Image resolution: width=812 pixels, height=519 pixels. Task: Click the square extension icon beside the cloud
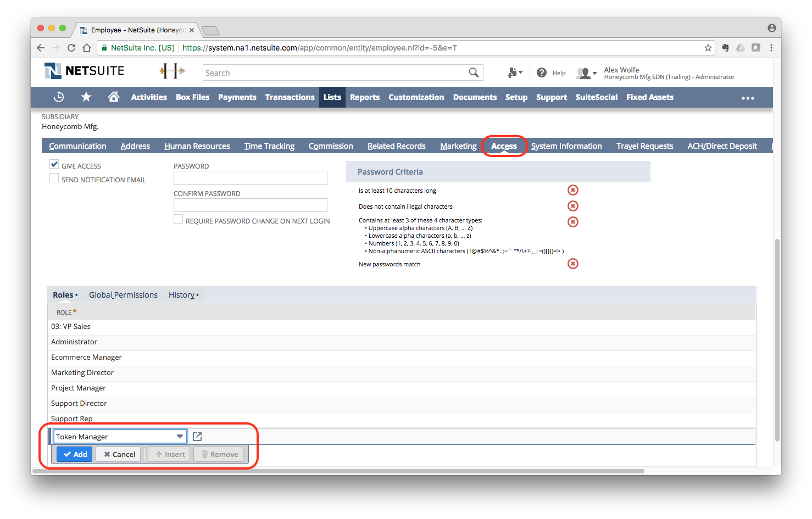(x=756, y=48)
